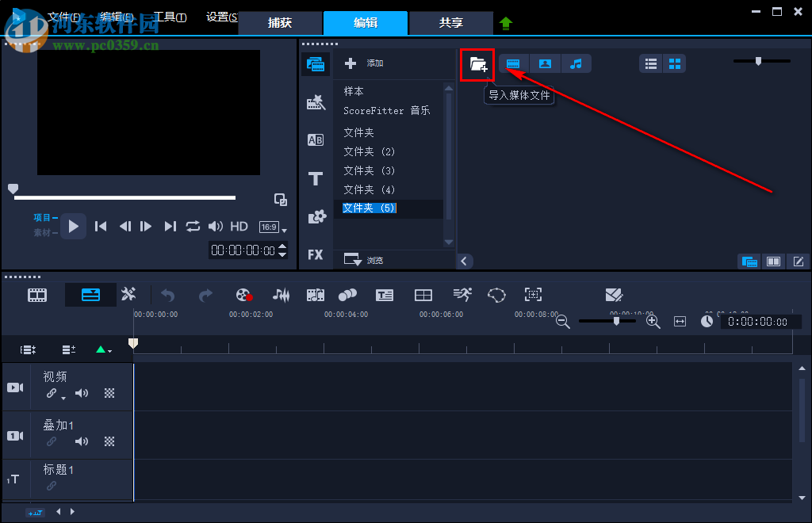Click the 浏览 browse button

coord(363,260)
